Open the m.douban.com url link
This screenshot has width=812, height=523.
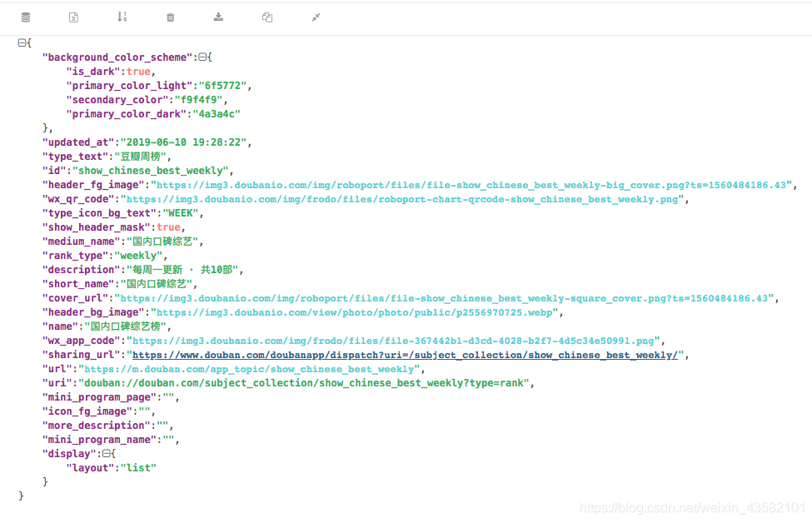coord(250,369)
